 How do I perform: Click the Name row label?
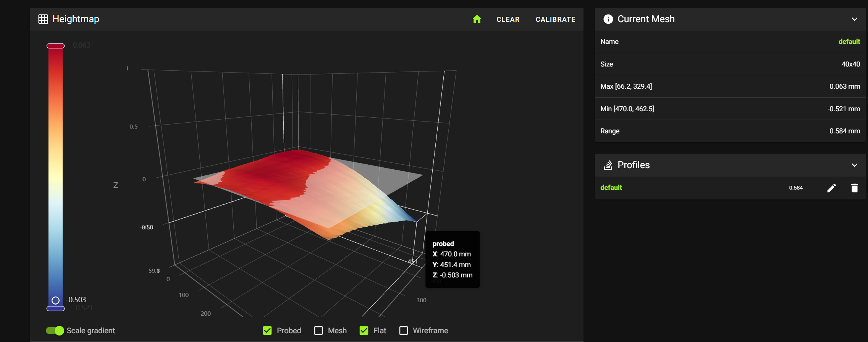coord(609,42)
